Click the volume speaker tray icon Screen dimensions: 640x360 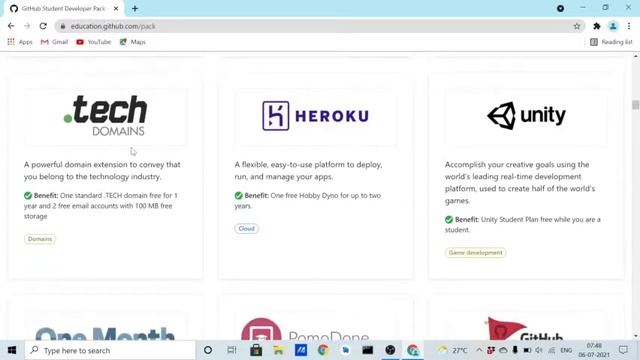[x=539, y=350]
